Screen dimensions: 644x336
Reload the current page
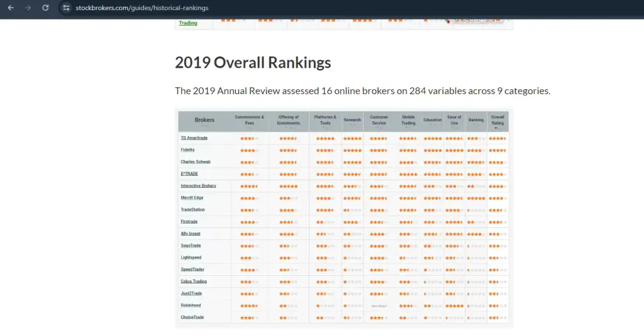point(45,8)
